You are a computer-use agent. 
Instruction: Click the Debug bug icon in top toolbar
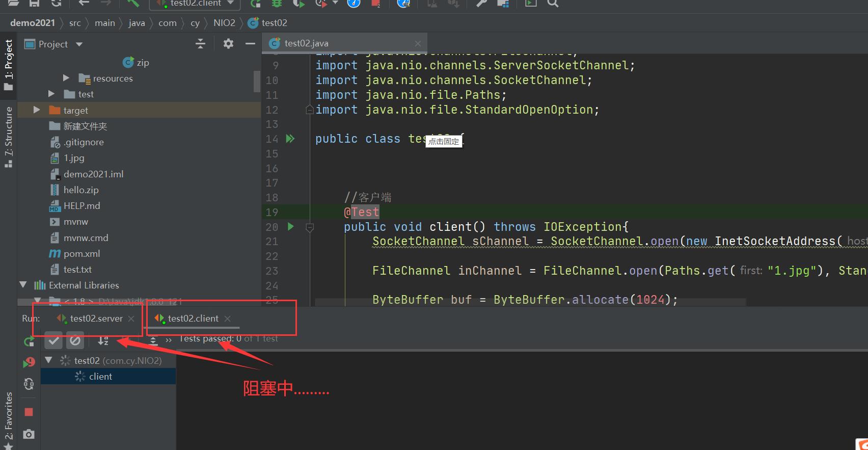coord(277,3)
